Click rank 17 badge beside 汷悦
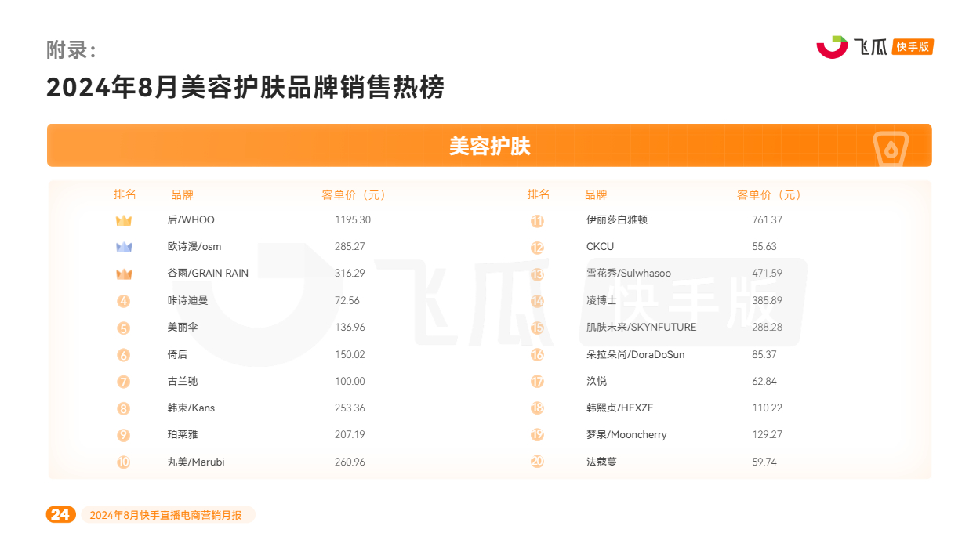Viewport: 980px width, 551px height. point(537,382)
